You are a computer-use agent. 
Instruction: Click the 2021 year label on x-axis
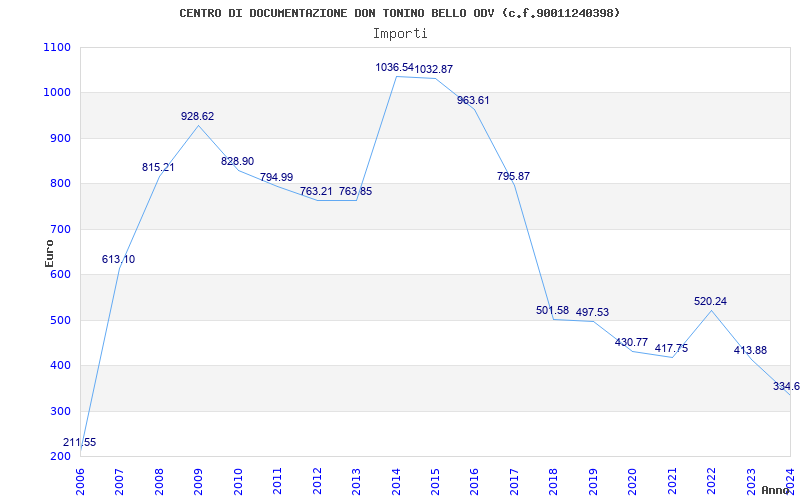pyautogui.click(x=672, y=481)
